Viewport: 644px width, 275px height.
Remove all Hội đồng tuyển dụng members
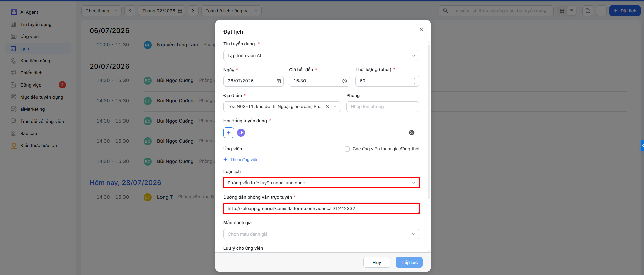(412, 133)
